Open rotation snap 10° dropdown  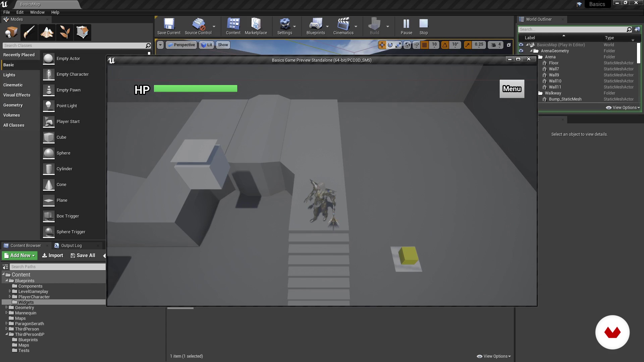(455, 45)
